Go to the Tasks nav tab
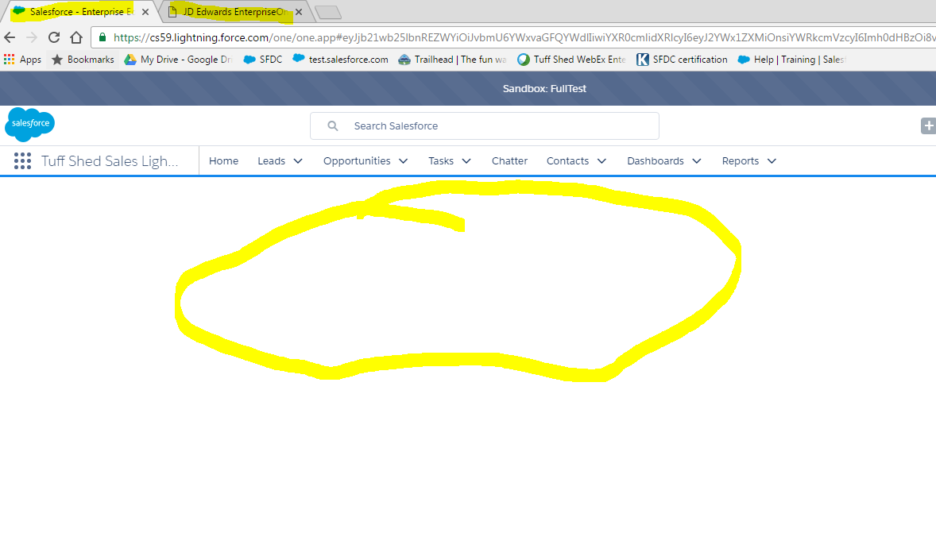936x560 pixels. 441,161
